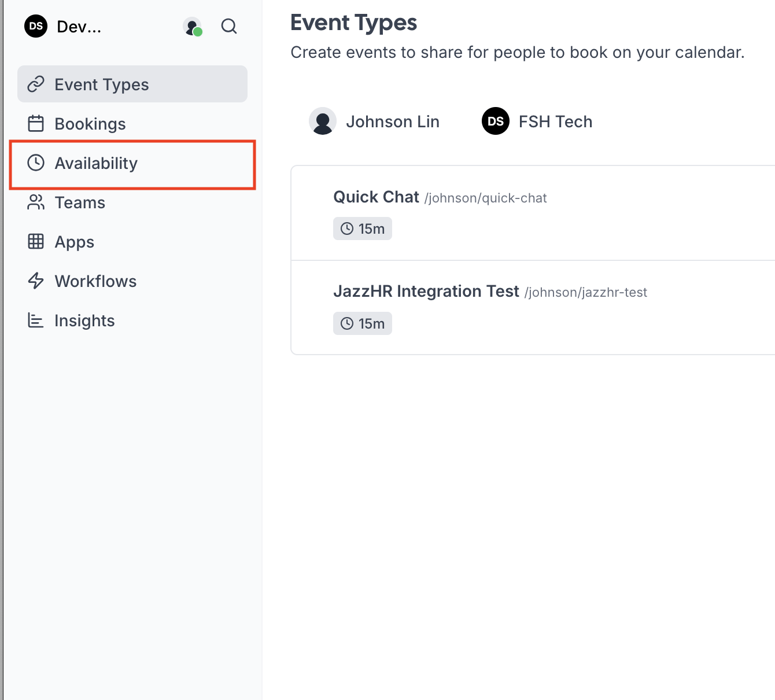This screenshot has height=700, width=775.
Task: Open the user avatar status icon
Action: 192,27
